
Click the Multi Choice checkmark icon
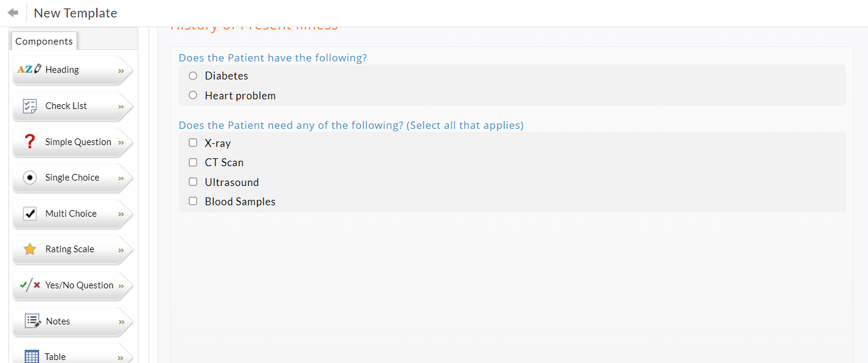pos(29,214)
